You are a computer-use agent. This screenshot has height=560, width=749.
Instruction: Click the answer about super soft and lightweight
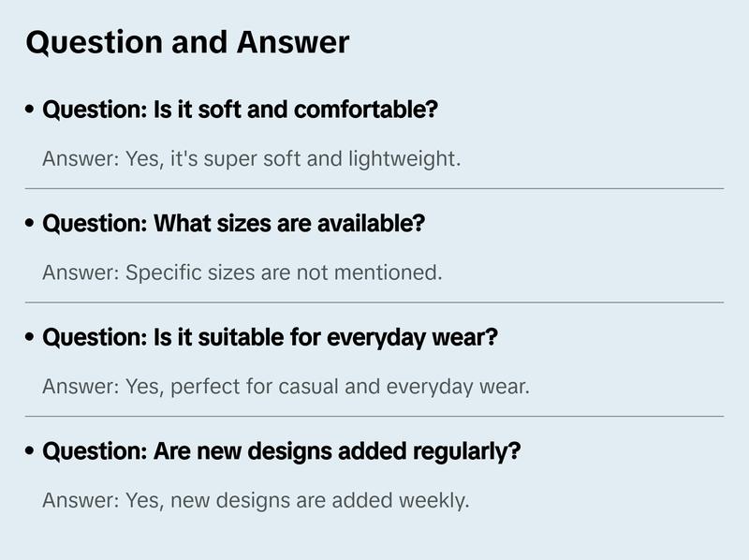tap(251, 159)
